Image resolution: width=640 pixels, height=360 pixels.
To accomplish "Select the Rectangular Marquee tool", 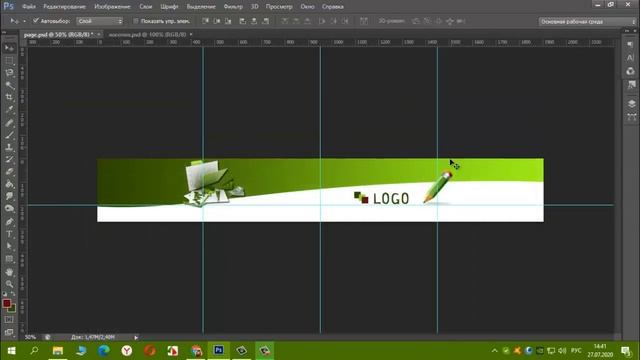I will 9,61.
